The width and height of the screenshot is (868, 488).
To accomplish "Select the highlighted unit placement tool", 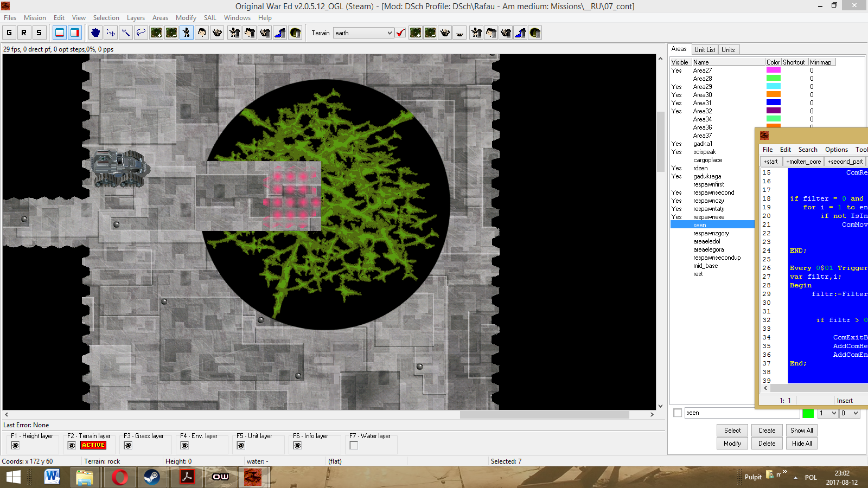I will point(187,33).
